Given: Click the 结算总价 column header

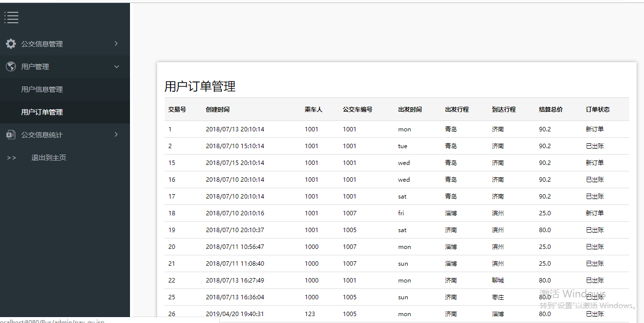Looking at the screenshot, I should (x=551, y=110).
